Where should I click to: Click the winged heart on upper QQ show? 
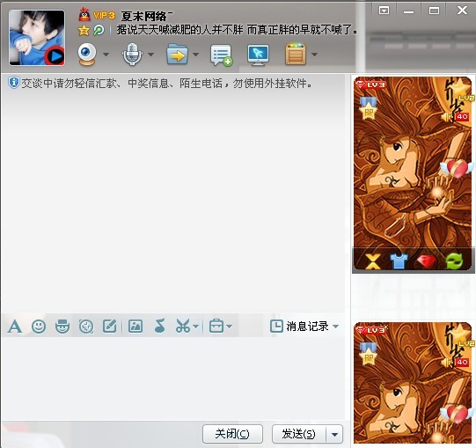458,169
